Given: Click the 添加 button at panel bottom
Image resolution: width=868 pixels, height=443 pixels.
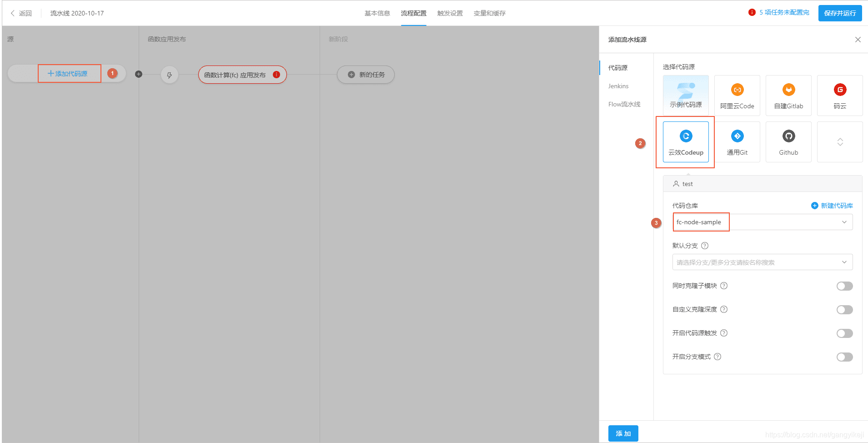Looking at the screenshot, I should (623, 433).
